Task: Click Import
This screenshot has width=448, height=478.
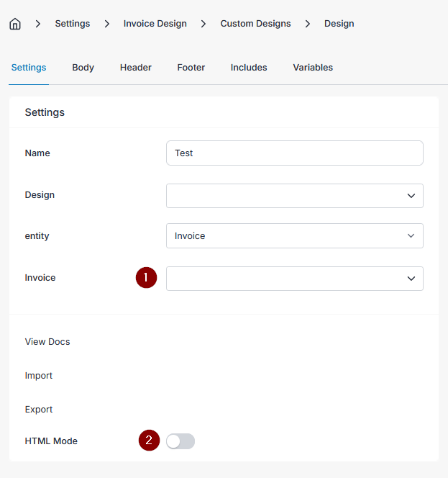Action: coord(39,376)
